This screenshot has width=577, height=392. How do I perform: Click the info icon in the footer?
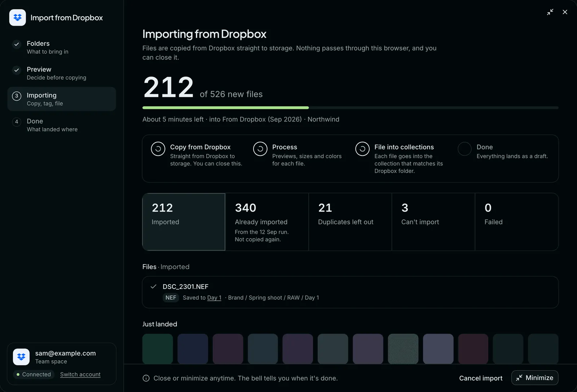[146, 378]
